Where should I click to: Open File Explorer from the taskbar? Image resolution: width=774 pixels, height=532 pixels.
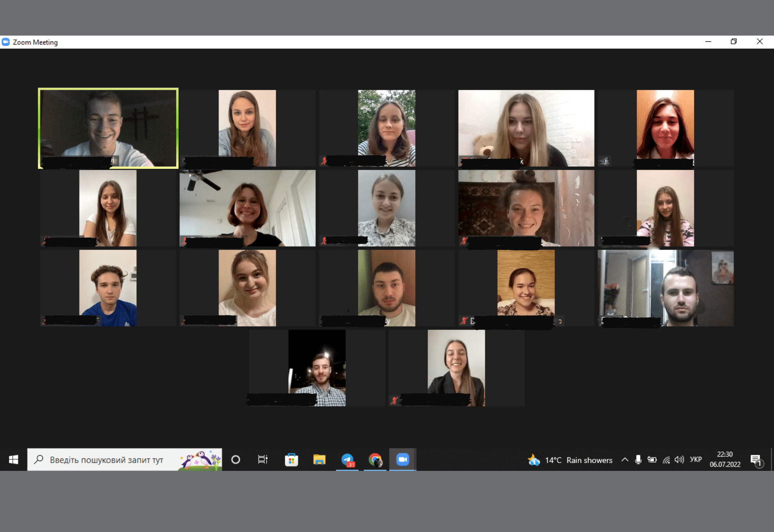[x=319, y=460]
